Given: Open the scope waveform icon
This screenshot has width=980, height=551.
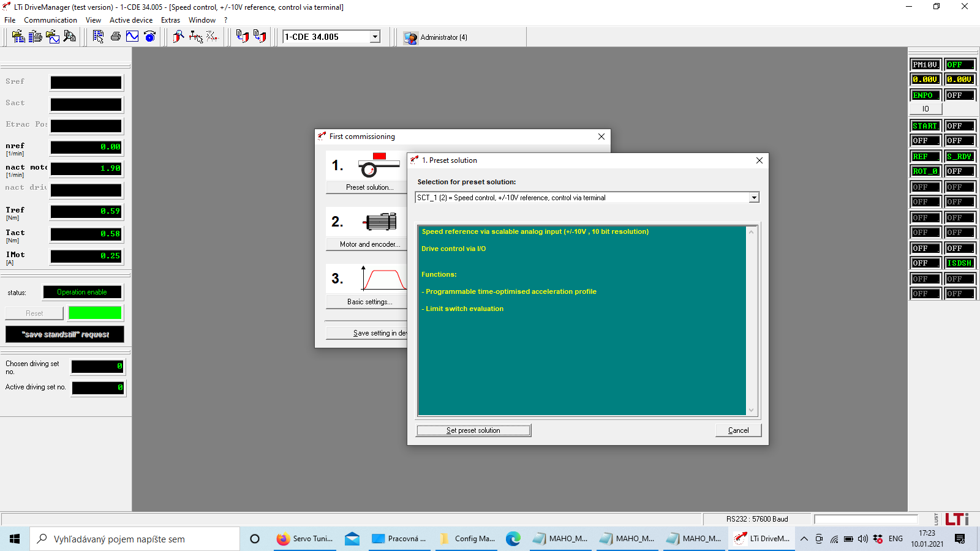Looking at the screenshot, I should [132, 37].
